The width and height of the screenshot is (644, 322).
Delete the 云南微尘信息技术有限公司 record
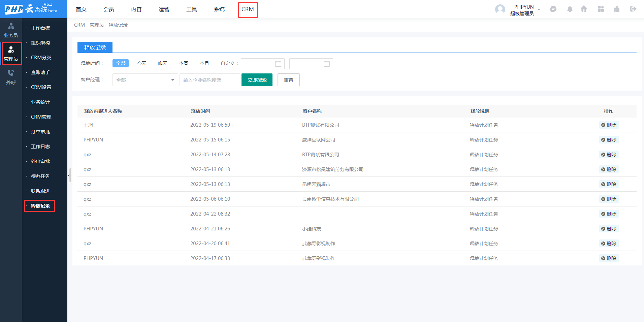click(609, 199)
